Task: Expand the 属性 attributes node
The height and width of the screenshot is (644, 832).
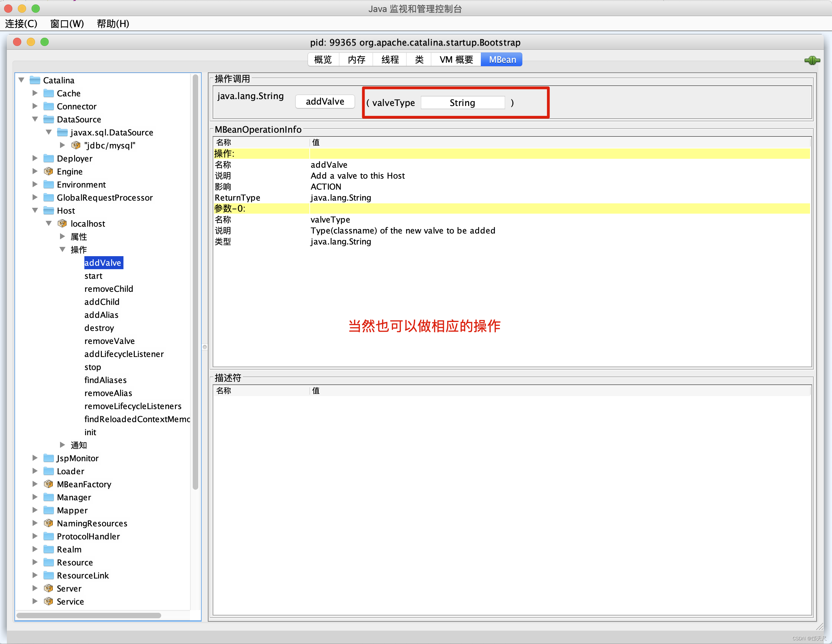Action: pos(62,237)
